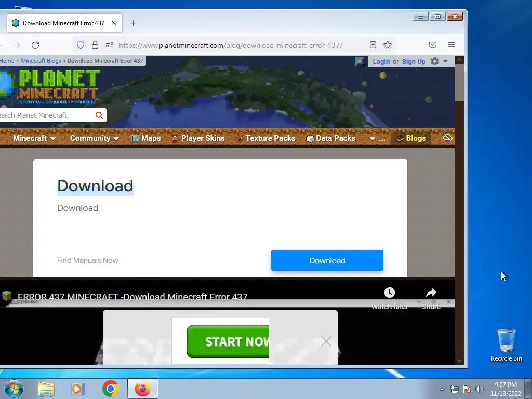Expand the more categories arrow menu
The image size is (532, 399).
[377, 138]
